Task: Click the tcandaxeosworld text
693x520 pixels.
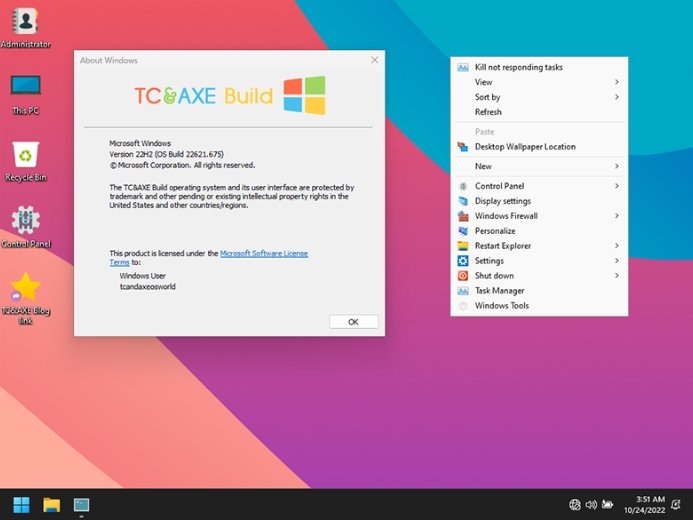Action: pyautogui.click(x=148, y=287)
